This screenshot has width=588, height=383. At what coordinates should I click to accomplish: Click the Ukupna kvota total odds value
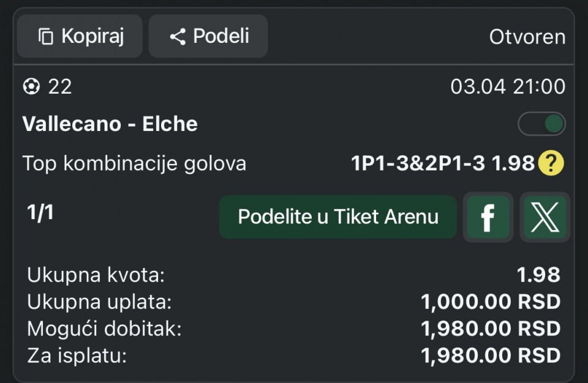click(x=538, y=275)
